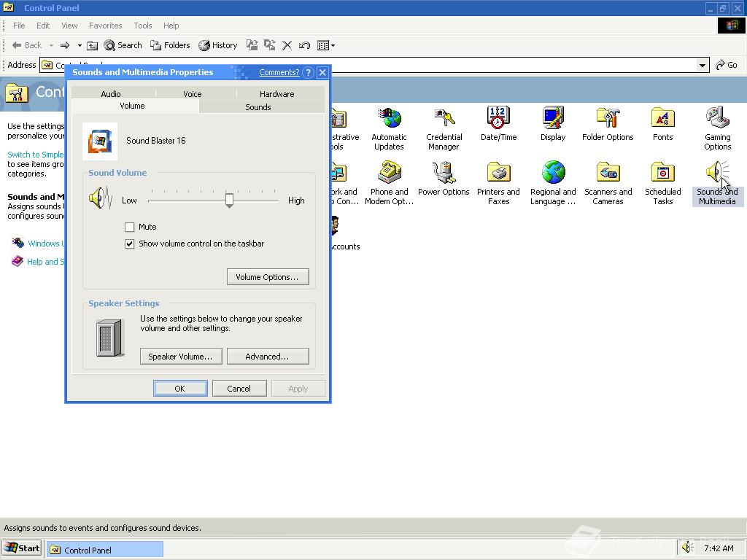The image size is (747, 560).
Task: Open Scanners and Cameras icon
Action: (608, 183)
